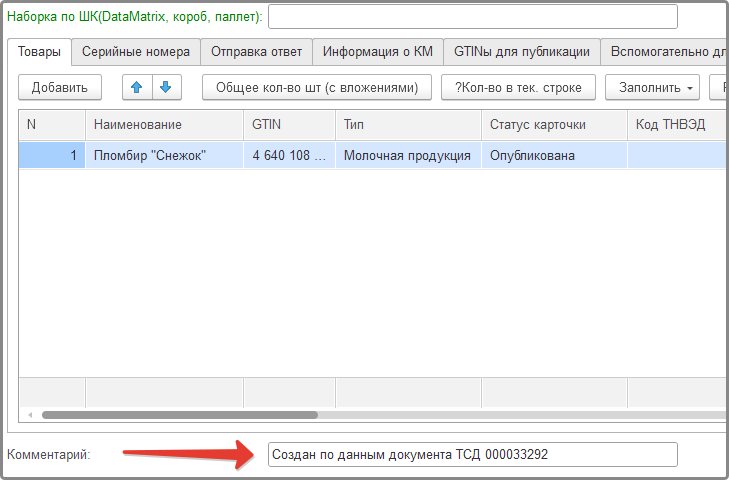Click the Код ТНВЭД column header

(678, 125)
